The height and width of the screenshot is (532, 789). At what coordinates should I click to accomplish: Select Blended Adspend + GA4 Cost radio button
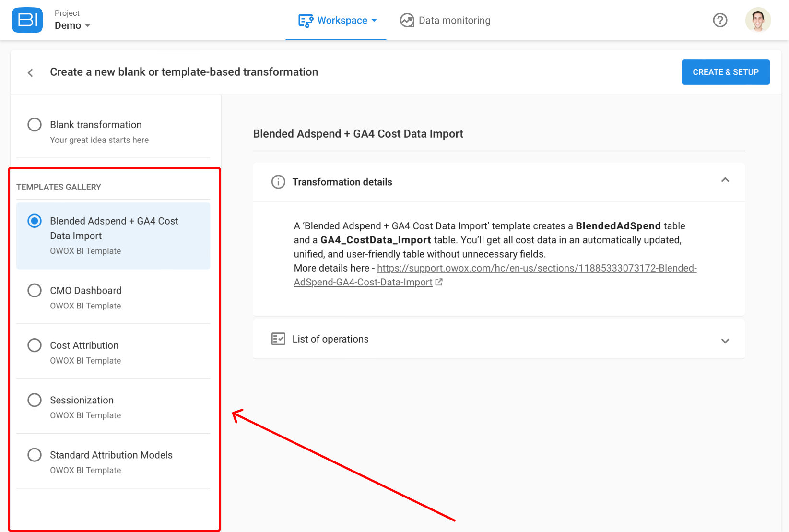[35, 221]
